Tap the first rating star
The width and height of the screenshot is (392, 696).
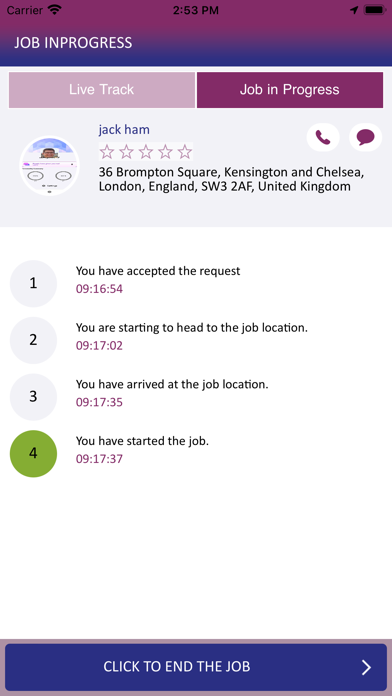pyautogui.click(x=107, y=152)
